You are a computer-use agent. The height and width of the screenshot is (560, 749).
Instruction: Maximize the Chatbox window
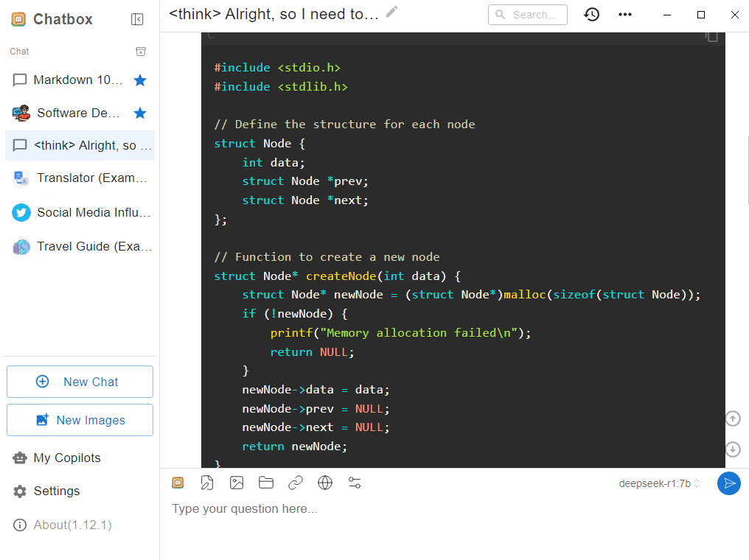701,15
